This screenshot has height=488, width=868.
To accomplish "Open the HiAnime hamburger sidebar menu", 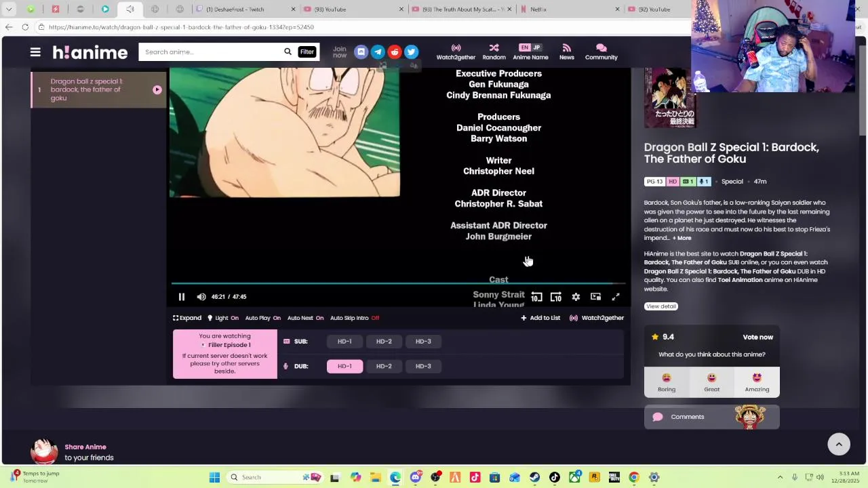I will [x=35, y=52].
